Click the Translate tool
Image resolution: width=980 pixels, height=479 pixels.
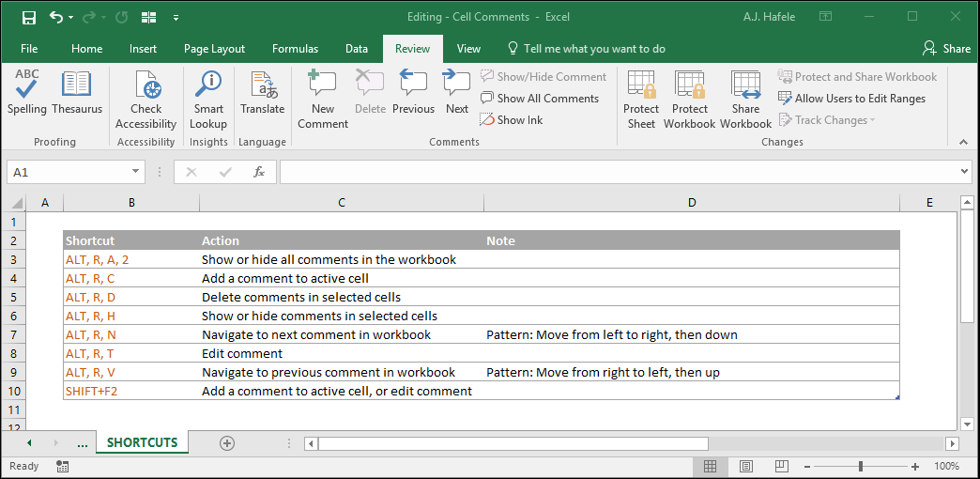[x=263, y=93]
